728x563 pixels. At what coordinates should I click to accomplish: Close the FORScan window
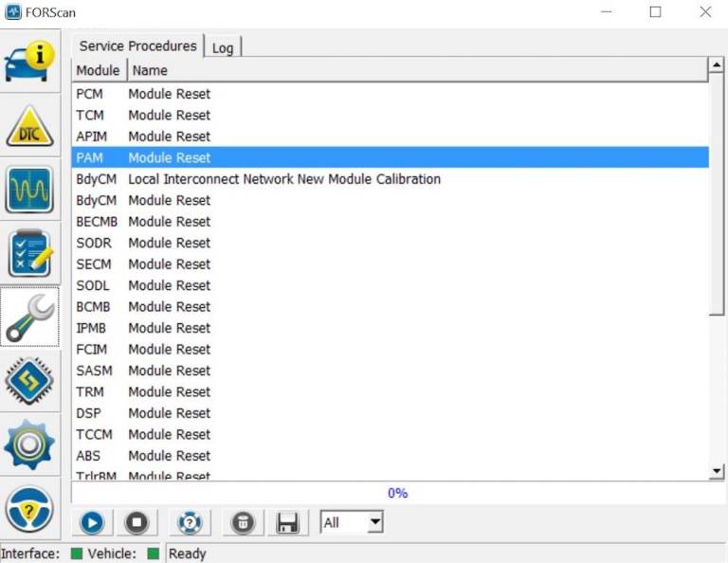[x=705, y=12]
